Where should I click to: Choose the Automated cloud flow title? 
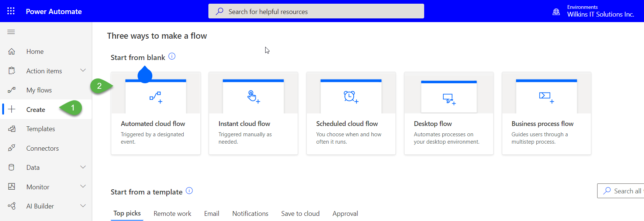click(x=153, y=124)
